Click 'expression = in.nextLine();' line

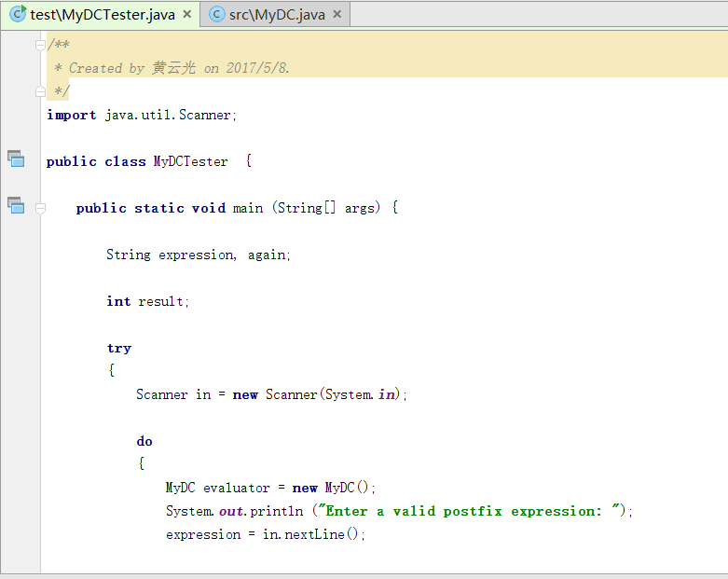[x=266, y=534]
